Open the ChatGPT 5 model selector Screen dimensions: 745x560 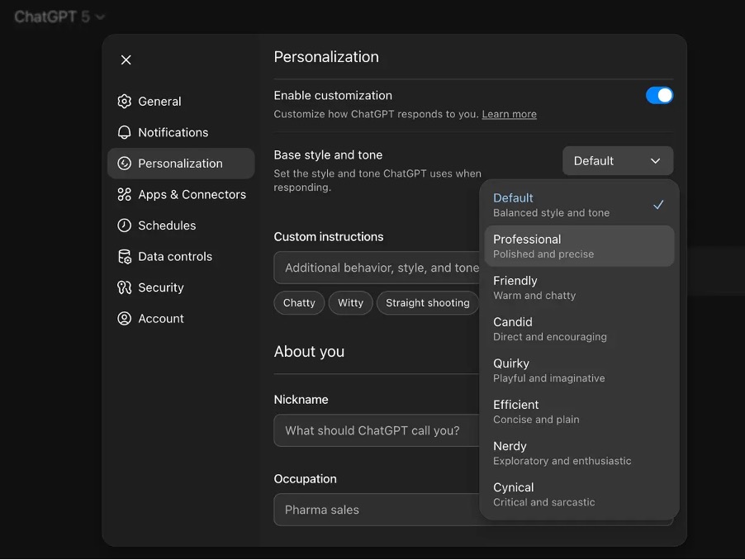(x=59, y=17)
